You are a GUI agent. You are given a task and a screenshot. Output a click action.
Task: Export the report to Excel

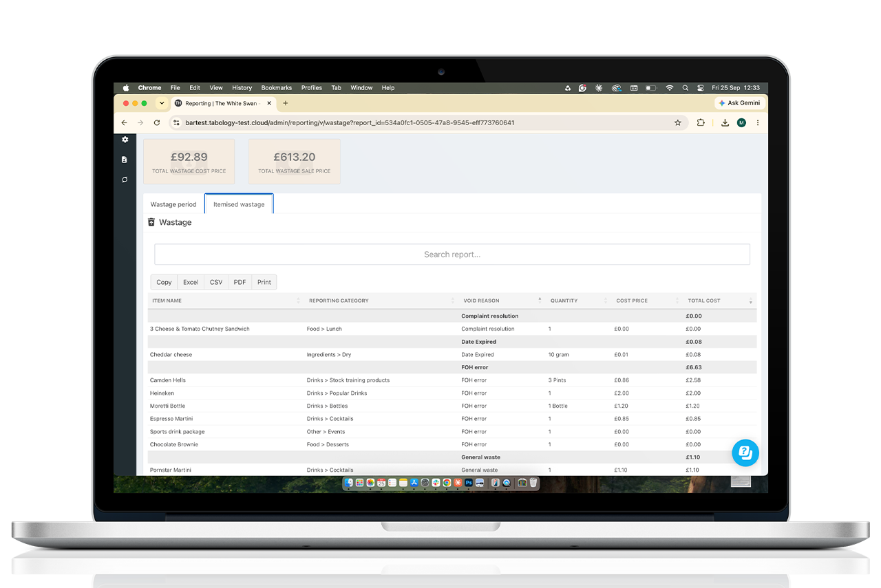pyautogui.click(x=191, y=282)
